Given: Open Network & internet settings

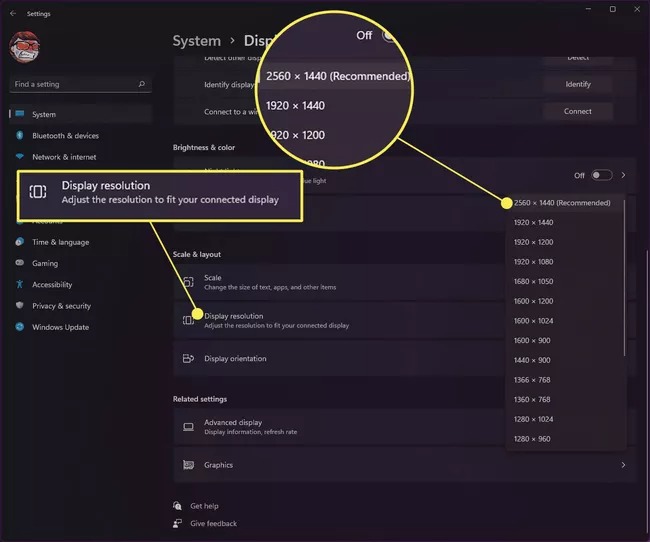Looking at the screenshot, I should [64, 157].
